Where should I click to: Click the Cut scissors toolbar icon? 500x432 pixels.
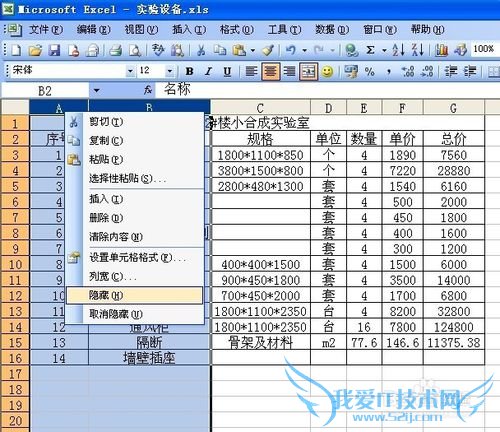201,50
